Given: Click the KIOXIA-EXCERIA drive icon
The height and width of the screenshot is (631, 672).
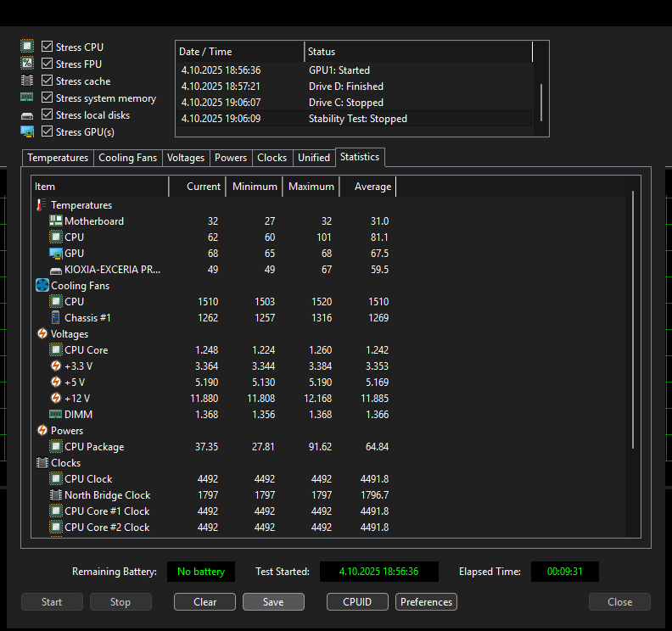Looking at the screenshot, I should coord(56,271).
